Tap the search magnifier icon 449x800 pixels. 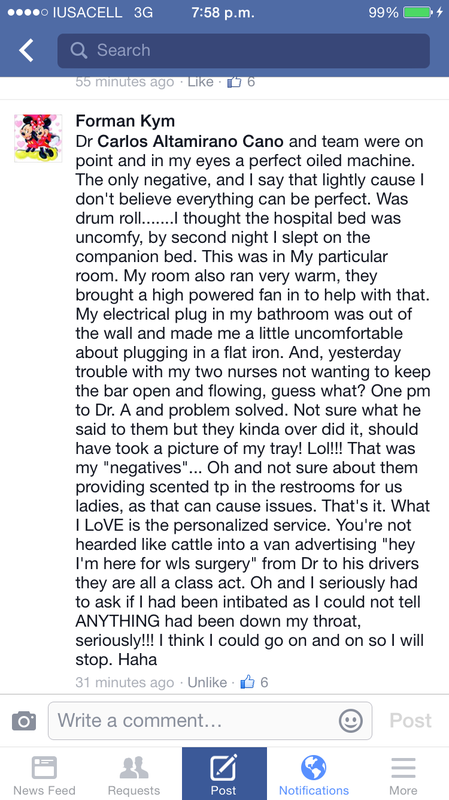coord(79,50)
